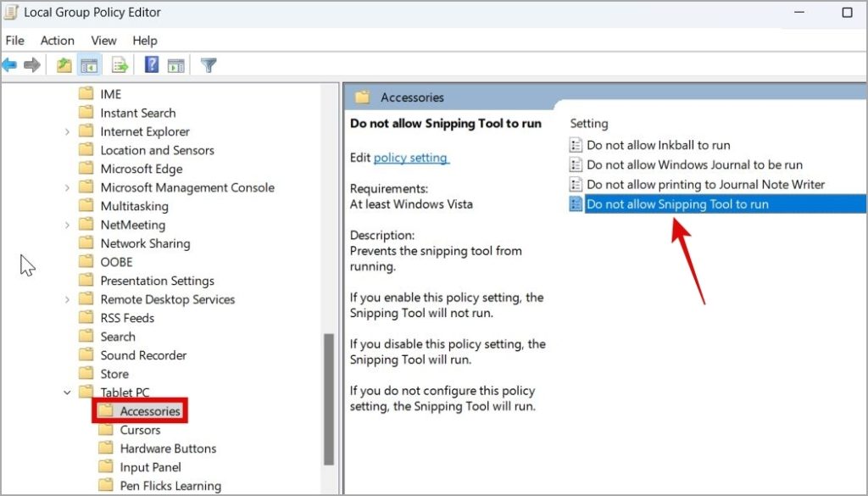Expand the Remote Desktop Services node
Image resolution: width=868 pixels, height=496 pixels.
click(x=67, y=299)
